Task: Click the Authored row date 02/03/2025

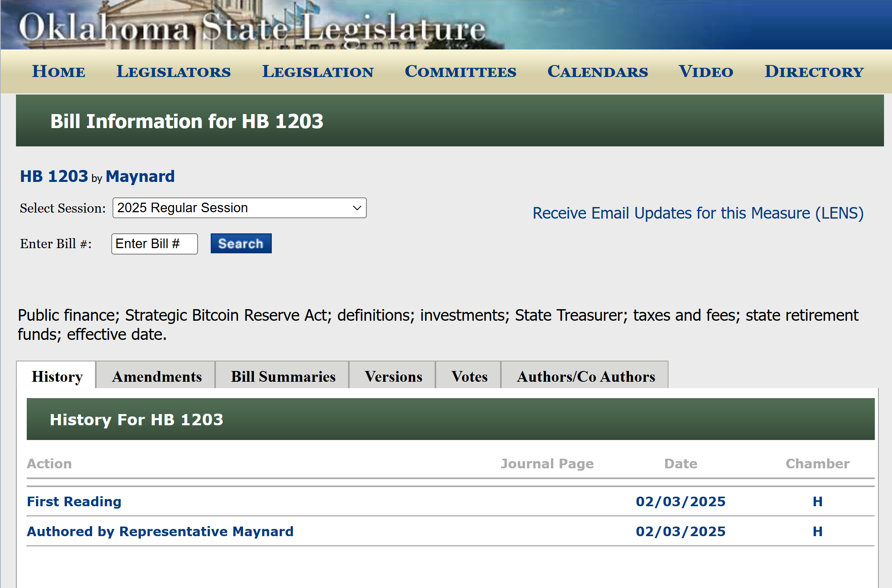Action: pos(680,531)
